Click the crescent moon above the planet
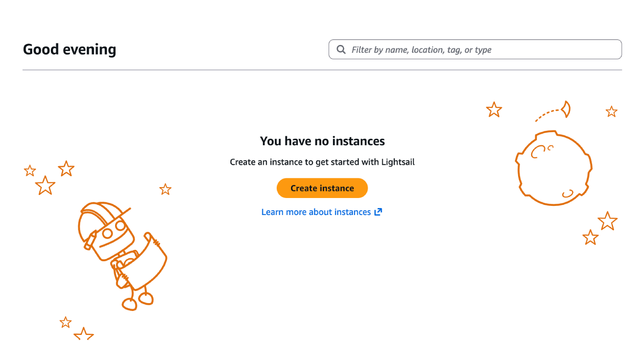Image resolution: width=644 pixels, height=362 pixels. click(x=566, y=109)
